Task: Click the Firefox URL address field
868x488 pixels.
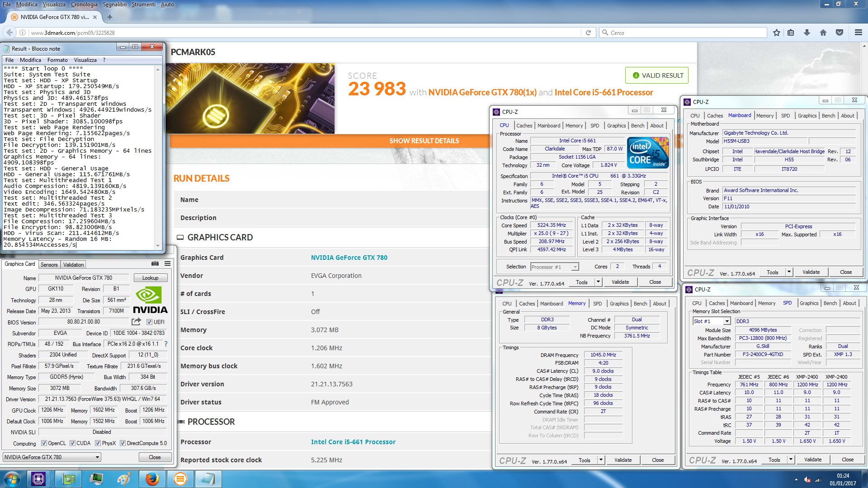Action: click(x=305, y=33)
